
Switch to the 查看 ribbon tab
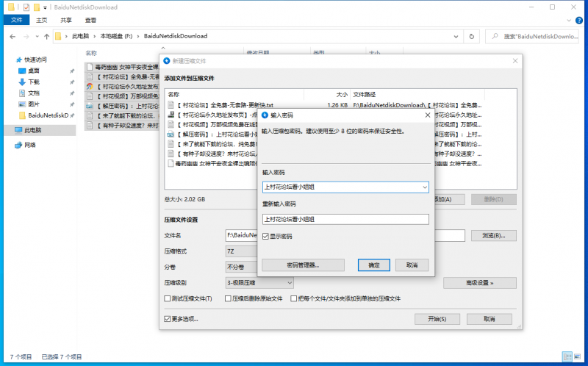pos(90,21)
